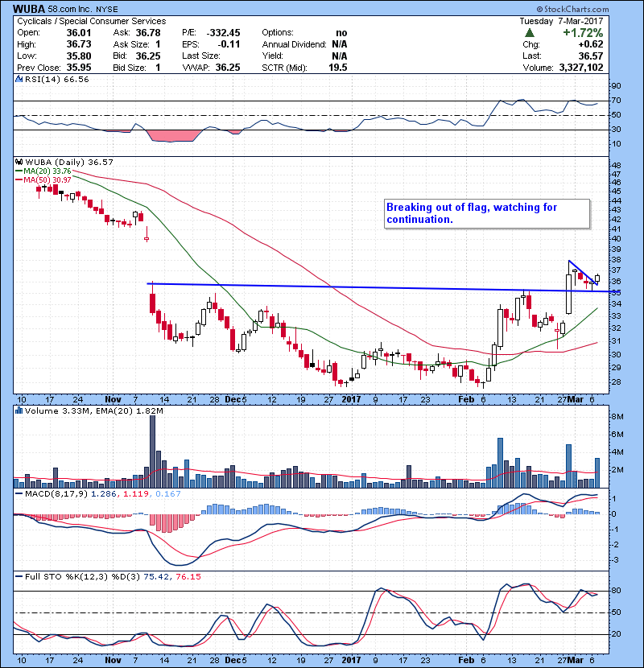644x668 pixels.
Task: Click the volume bars icon beside Volume 3.33M
Action: 19,411
